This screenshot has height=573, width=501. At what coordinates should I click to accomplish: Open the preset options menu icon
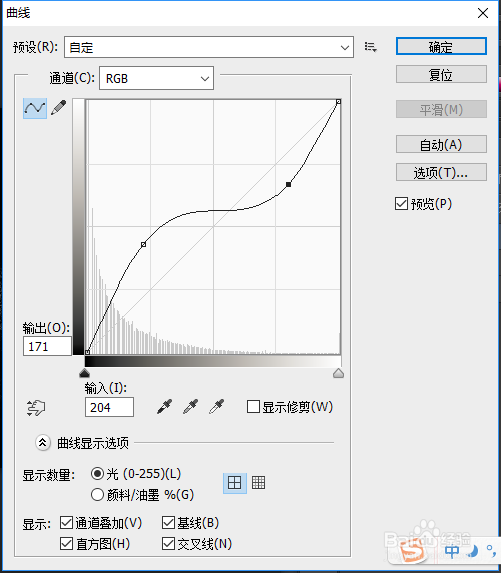coord(371,47)
